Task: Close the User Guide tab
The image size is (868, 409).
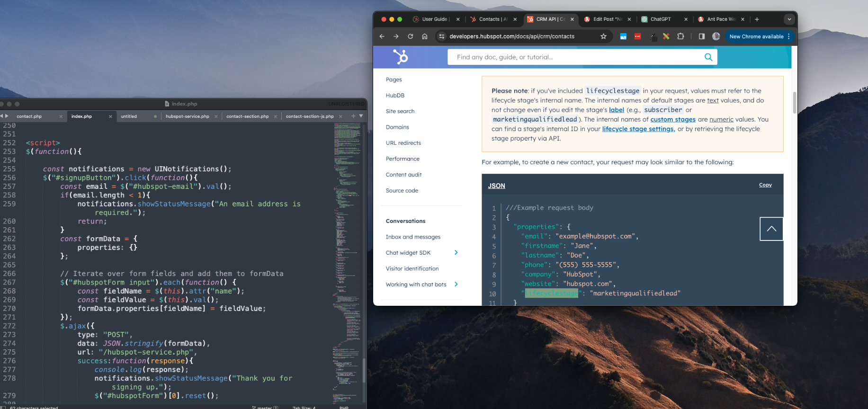Action: pyautogui.click(x=458, y=19)
